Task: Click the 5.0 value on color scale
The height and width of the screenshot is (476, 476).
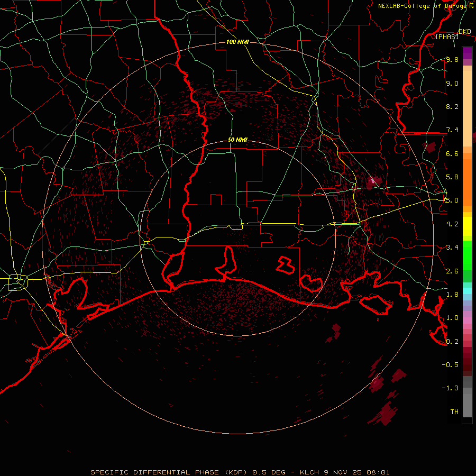Action: [452, 200]
